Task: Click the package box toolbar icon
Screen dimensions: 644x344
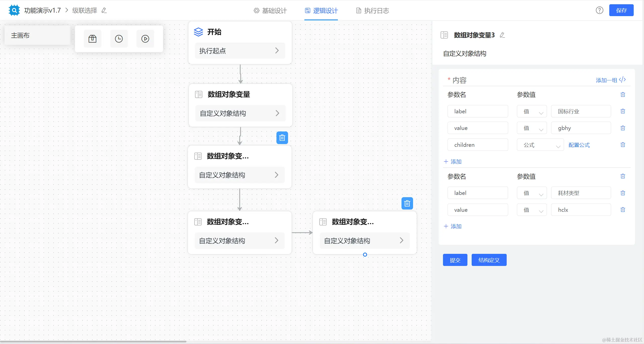Action: pyautogui.click(x=92, y=39)
